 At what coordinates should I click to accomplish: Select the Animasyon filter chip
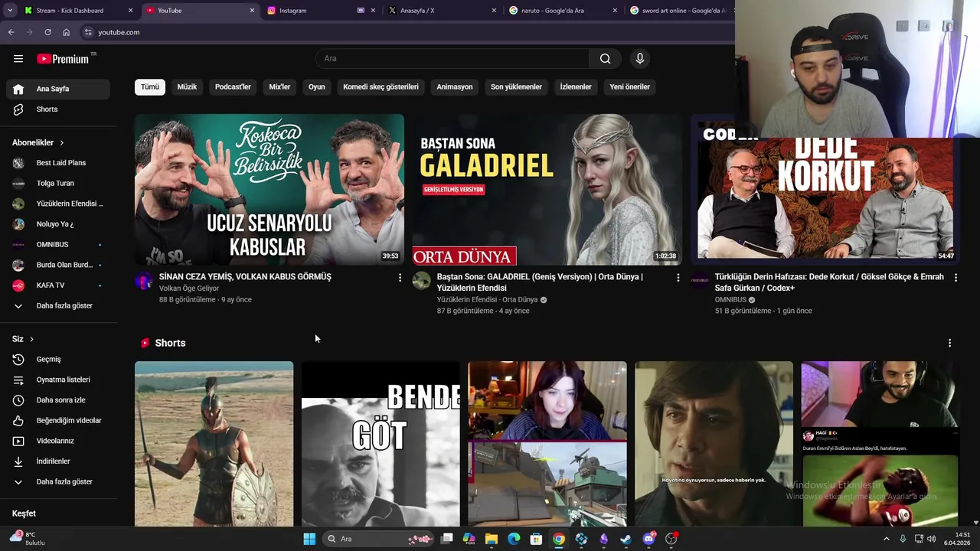pos(455,87)
